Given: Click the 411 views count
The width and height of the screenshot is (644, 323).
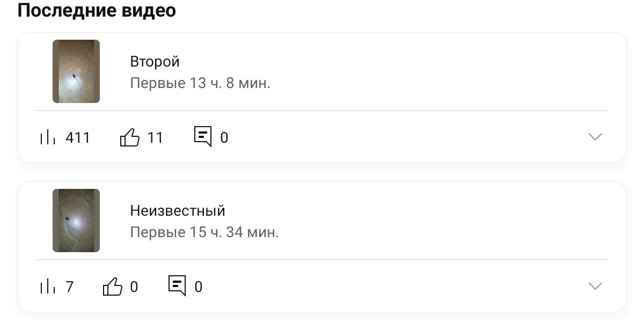Looking at the screenshot, I should 78,138.
